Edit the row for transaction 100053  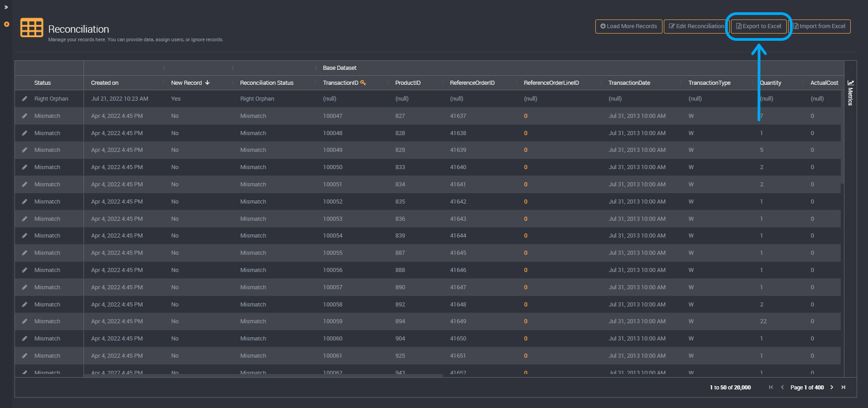(x=25, y=219)
